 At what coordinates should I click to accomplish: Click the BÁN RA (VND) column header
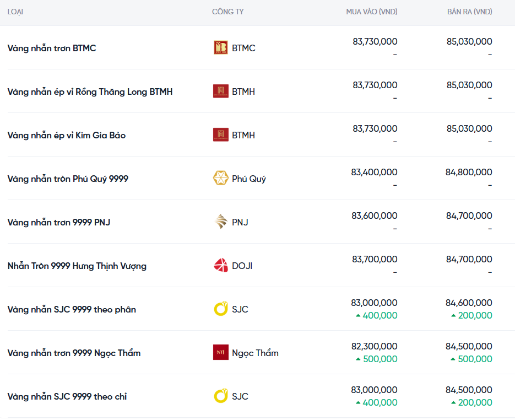(x=470, y=12)
